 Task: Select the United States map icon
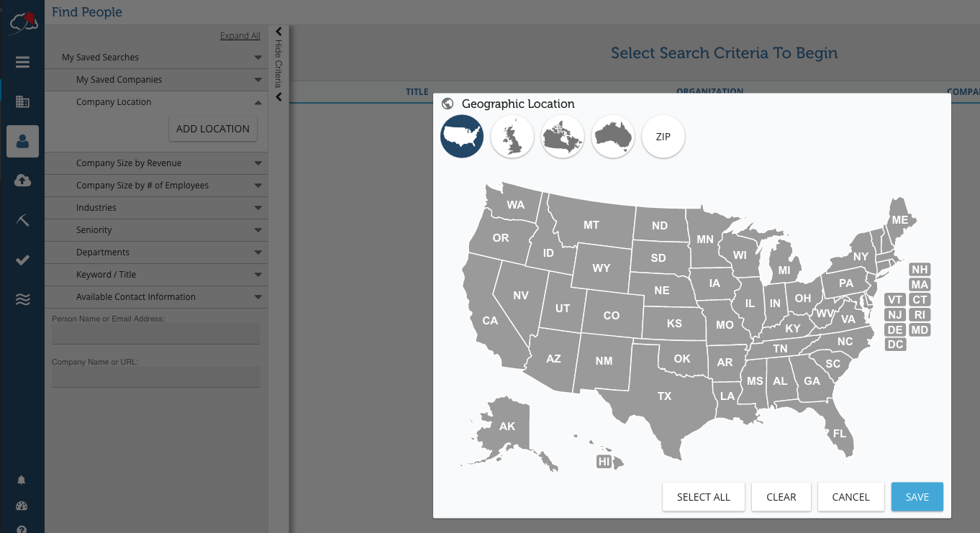pyautogui.click(x=462, y=137)
